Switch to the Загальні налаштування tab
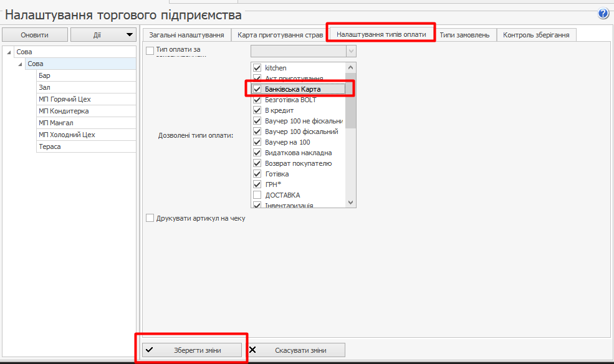The width and height of the screenshot is (614, 364). [x=187, y=35]
